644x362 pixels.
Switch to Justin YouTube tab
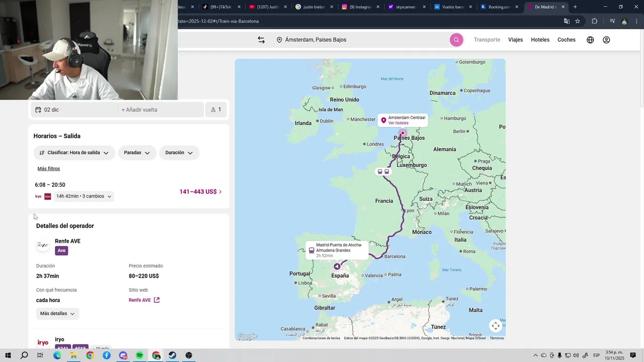tap(267, 7)
